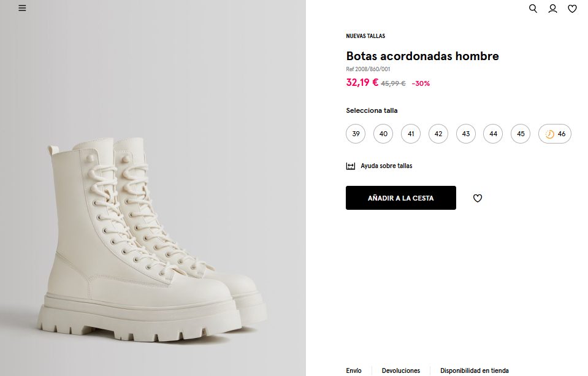This screenshot has width=588, height=376.
Task: Choose size 44
Action: coord(493,134)
